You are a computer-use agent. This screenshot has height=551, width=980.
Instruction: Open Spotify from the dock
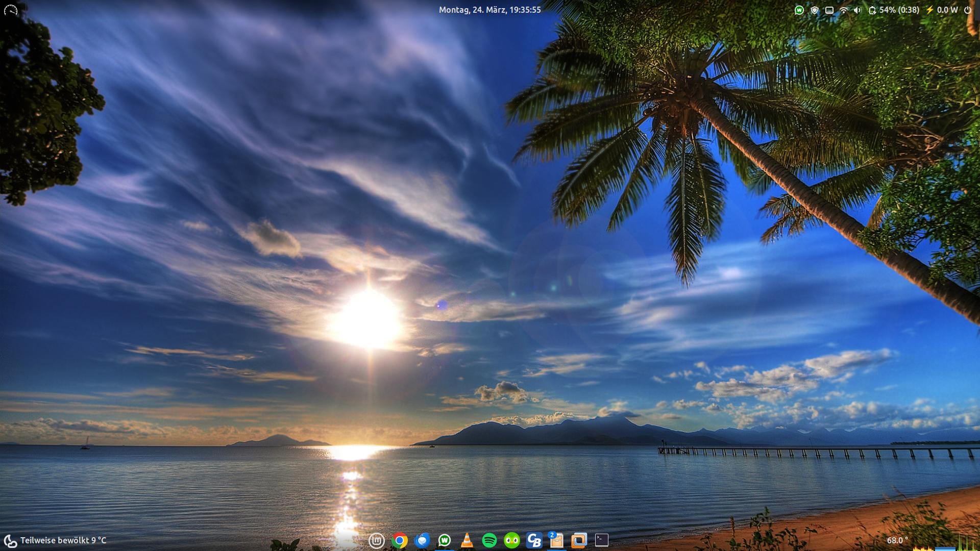(x=489, y=540)
